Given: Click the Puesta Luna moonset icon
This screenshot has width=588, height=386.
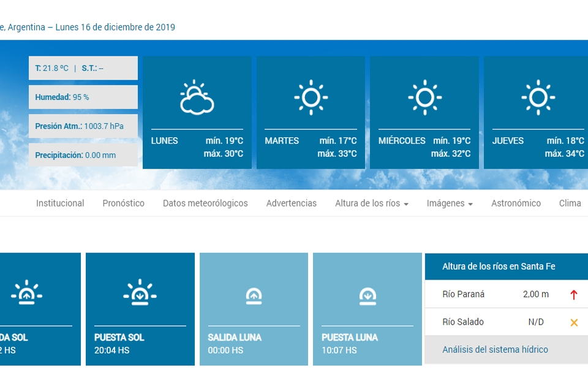Looking at the screenshot, I should tap(367, 297).
